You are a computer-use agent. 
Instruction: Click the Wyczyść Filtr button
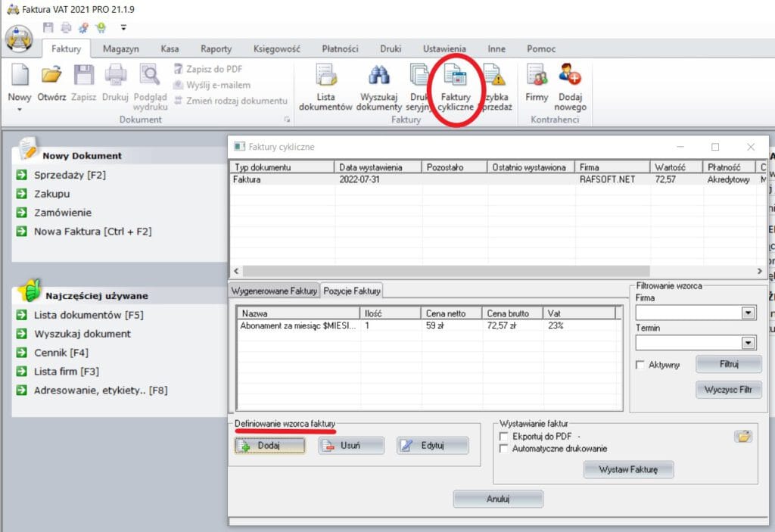coord(728,390)
